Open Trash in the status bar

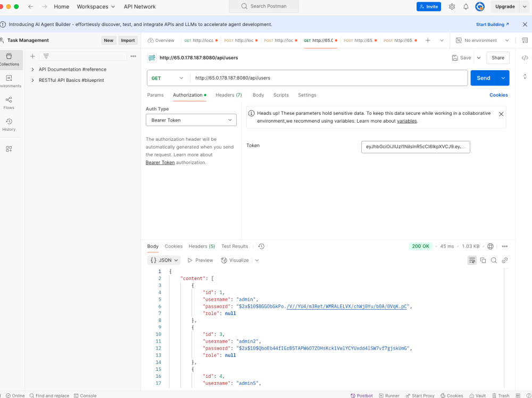(x=501, y=396)
